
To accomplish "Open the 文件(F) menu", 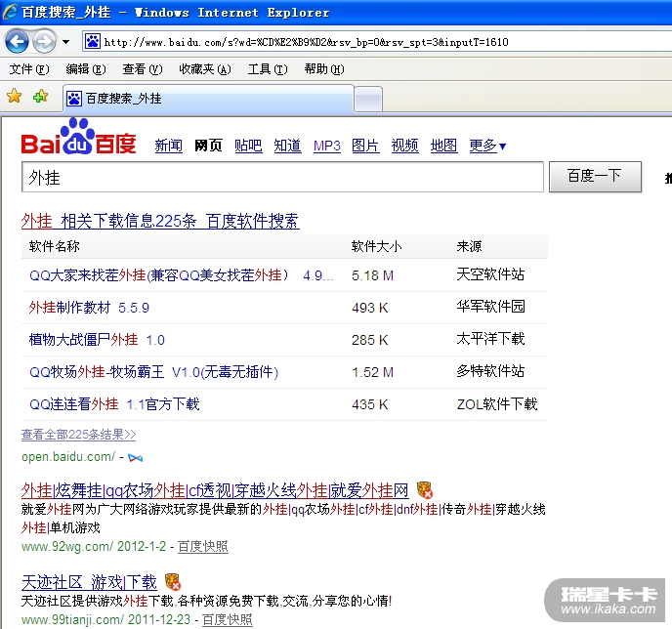I will (x=29, y=69).
